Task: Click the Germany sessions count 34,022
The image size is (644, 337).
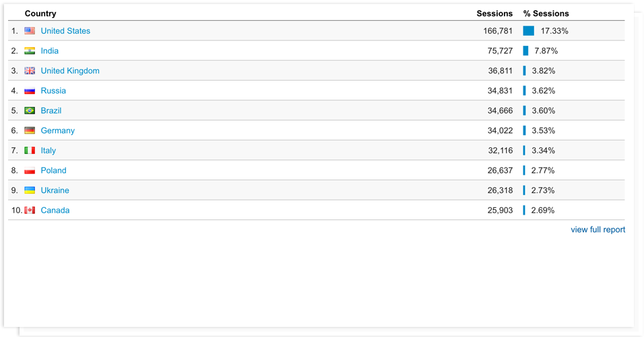Action: tap(500, 130)
